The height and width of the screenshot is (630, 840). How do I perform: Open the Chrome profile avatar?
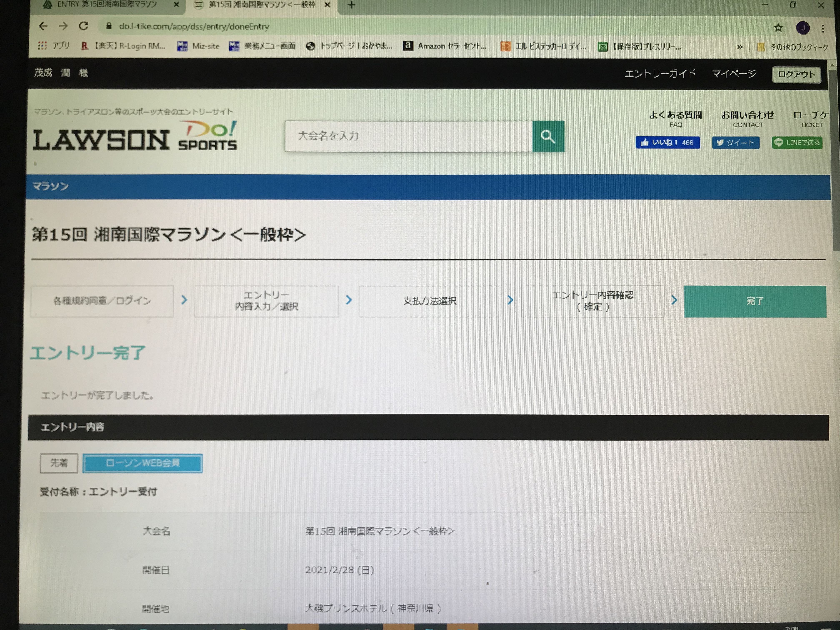(803, 28)
